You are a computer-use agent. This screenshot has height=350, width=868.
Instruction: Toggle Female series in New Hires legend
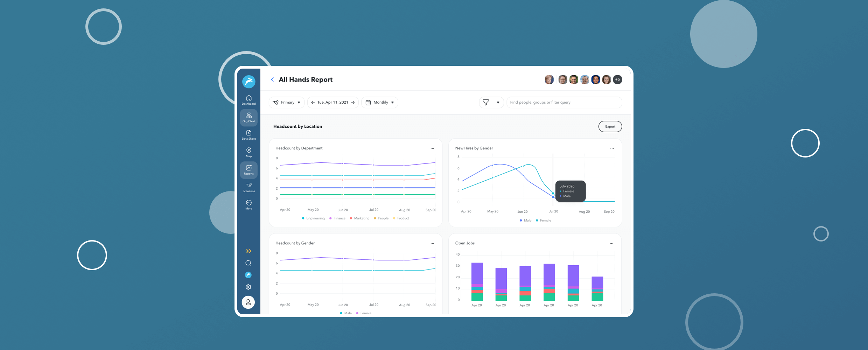[x=544, y=220]
